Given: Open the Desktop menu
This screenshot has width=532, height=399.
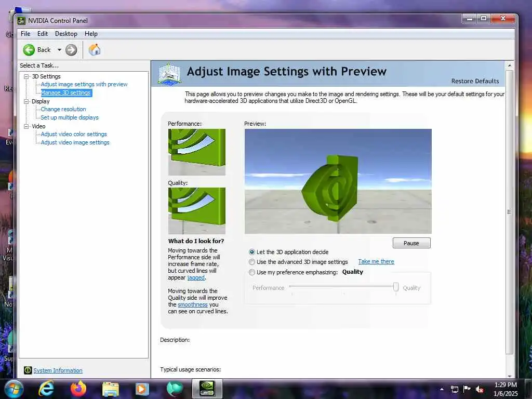Looking at the screenshot, I should [66, 34].
